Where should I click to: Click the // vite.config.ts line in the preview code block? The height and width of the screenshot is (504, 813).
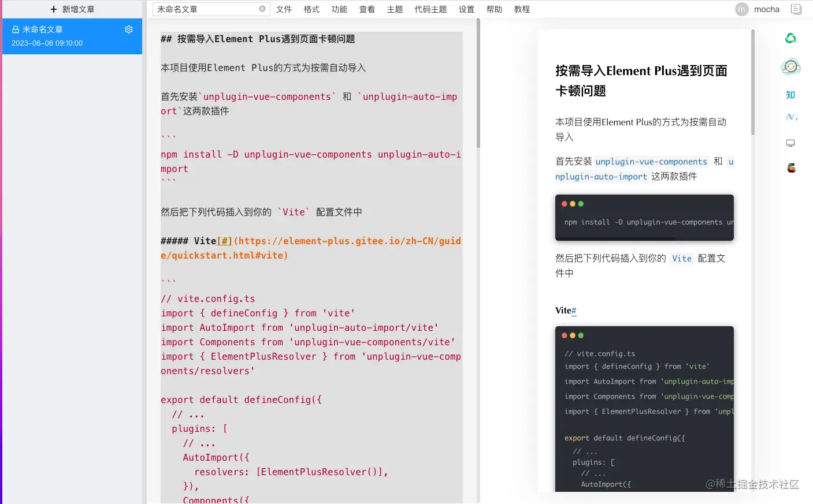pyautogui.click(x=600, y=354)
